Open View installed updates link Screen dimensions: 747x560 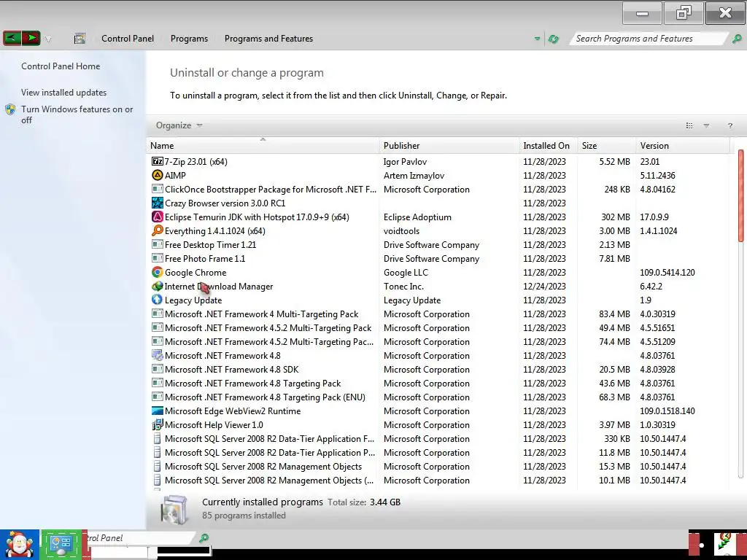pyautogui.click(x=64, y=93)
